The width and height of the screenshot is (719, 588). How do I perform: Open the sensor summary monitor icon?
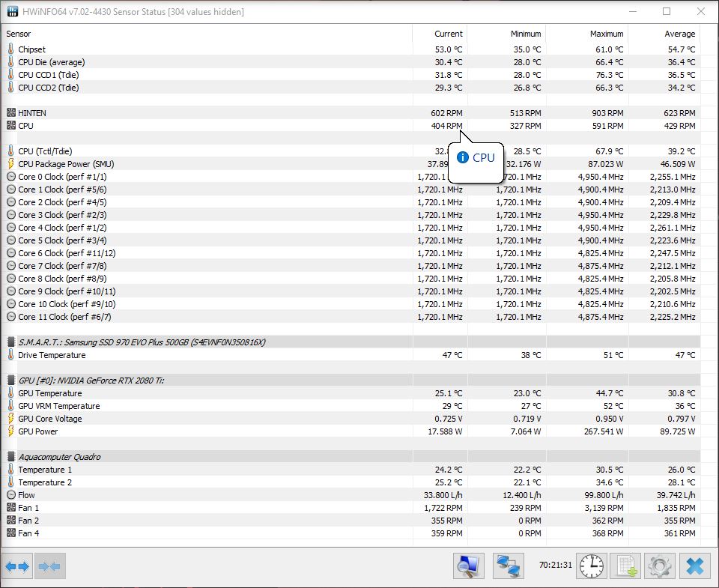tap(468, 566)
